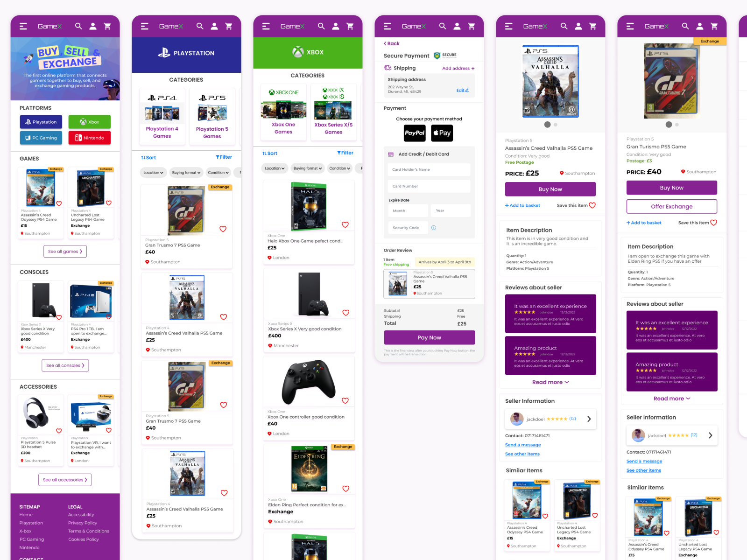Open the Buying format dropdown filter

point(186,173)
